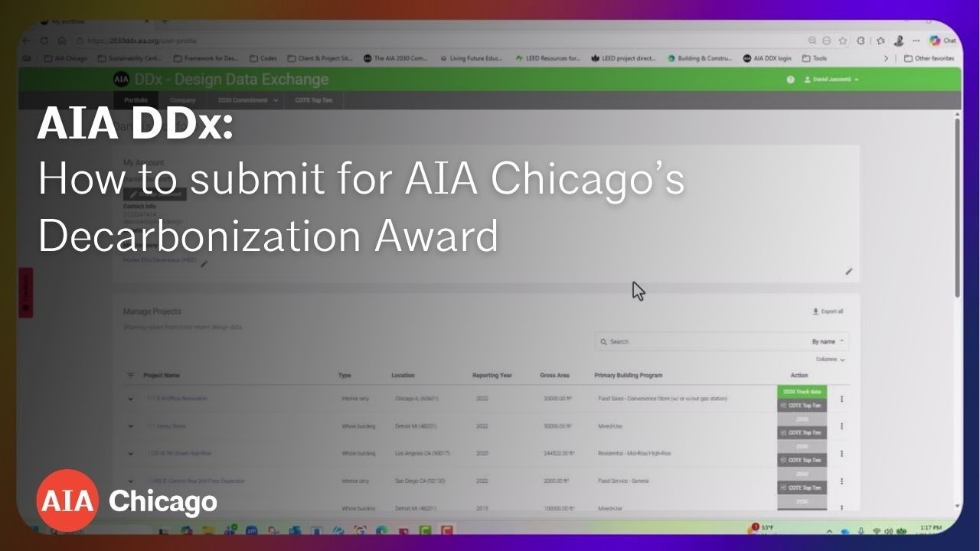
Task: Expand the 111 E W Office Renovation row
Action: click(x=130, y=399)
